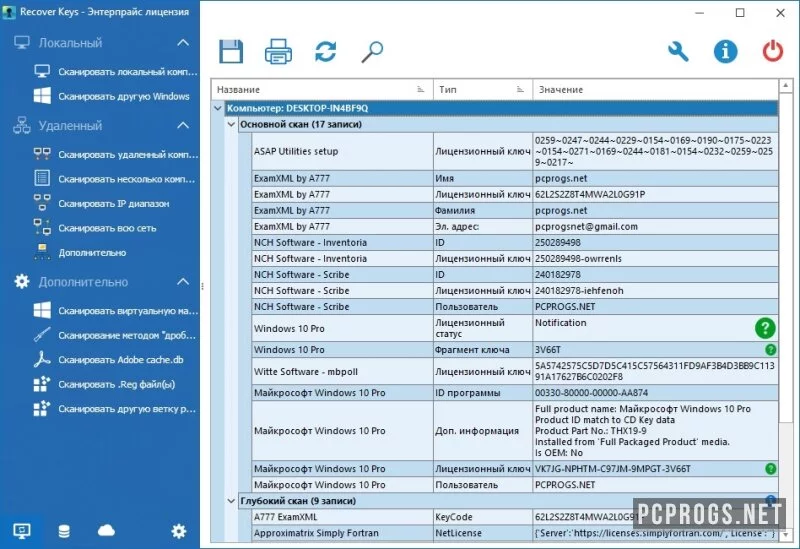This screenshot has width=800, height=549.
Task: Click green icon beside VK7JG license key
Action: (x=770, y=468)
